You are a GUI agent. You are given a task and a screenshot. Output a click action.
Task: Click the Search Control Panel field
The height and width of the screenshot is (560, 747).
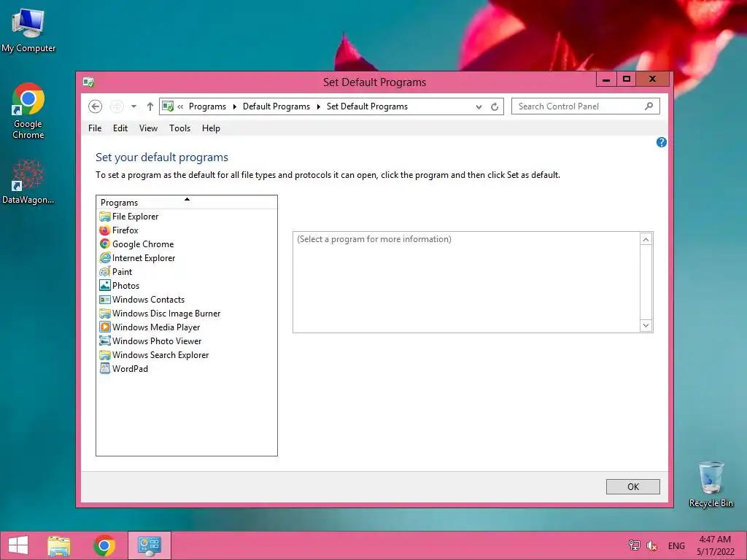585,106
